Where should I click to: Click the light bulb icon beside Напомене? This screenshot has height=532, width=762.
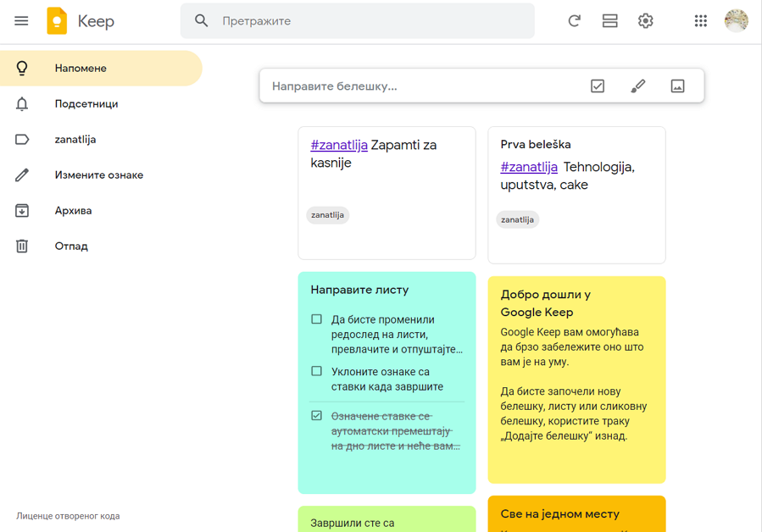point(22,68)
